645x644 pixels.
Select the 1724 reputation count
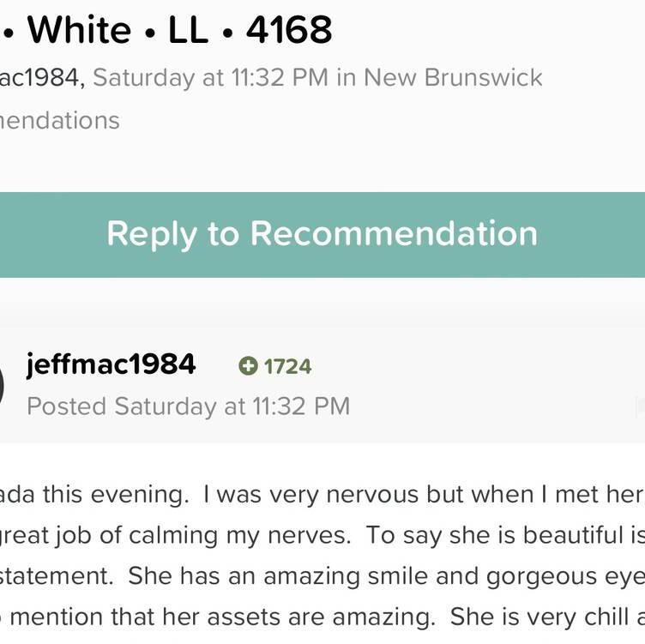(287, 366)
